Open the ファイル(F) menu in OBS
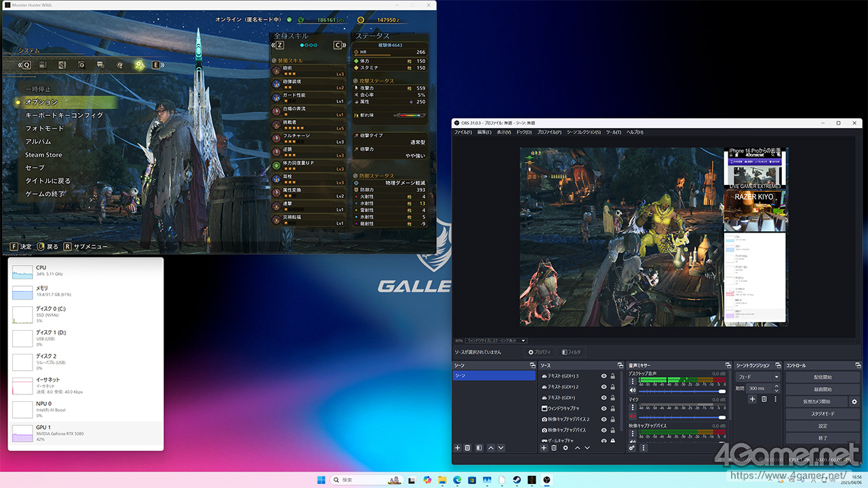This screenshot has width=868, height=488. pyautogui.click(x=463, y=132)
